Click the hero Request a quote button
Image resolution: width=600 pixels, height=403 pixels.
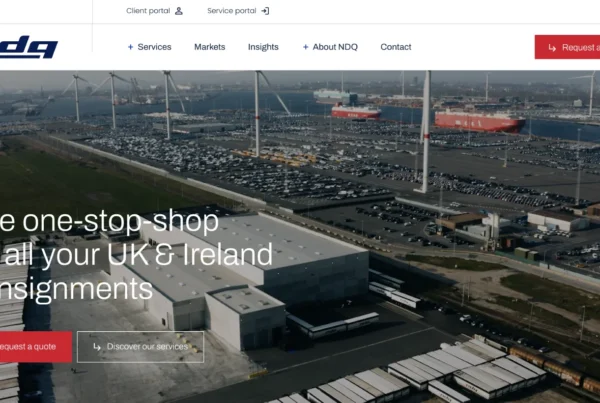(x=36, y=347)
